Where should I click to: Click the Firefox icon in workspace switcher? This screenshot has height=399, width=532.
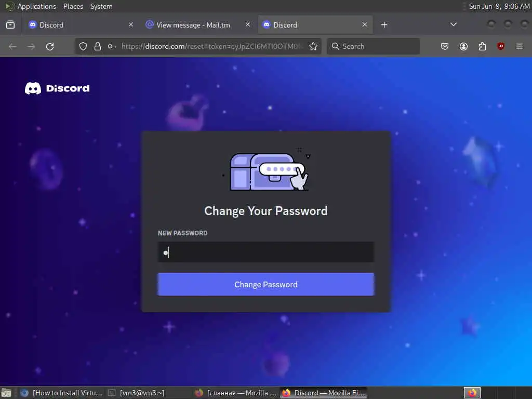tap(472, 393)
